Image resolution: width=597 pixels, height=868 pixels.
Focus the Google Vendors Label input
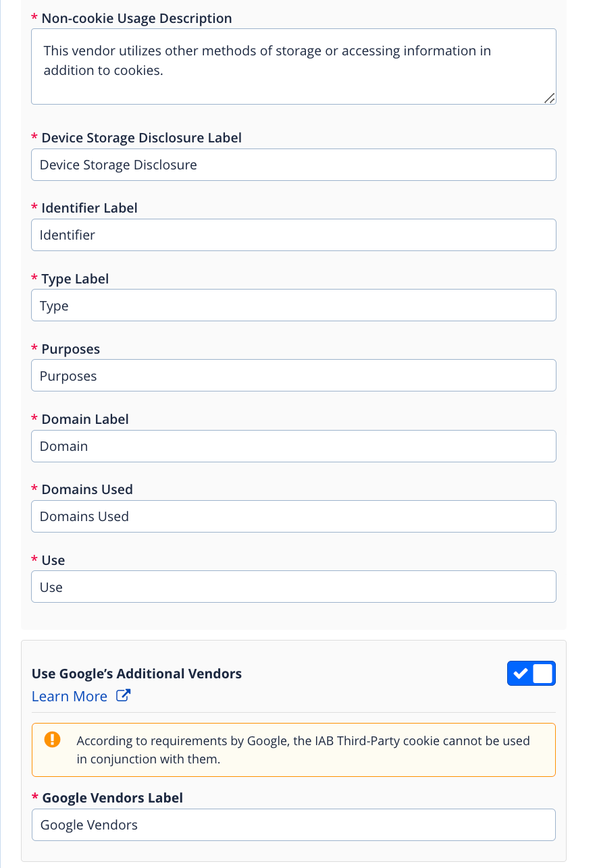click(293, 825)
